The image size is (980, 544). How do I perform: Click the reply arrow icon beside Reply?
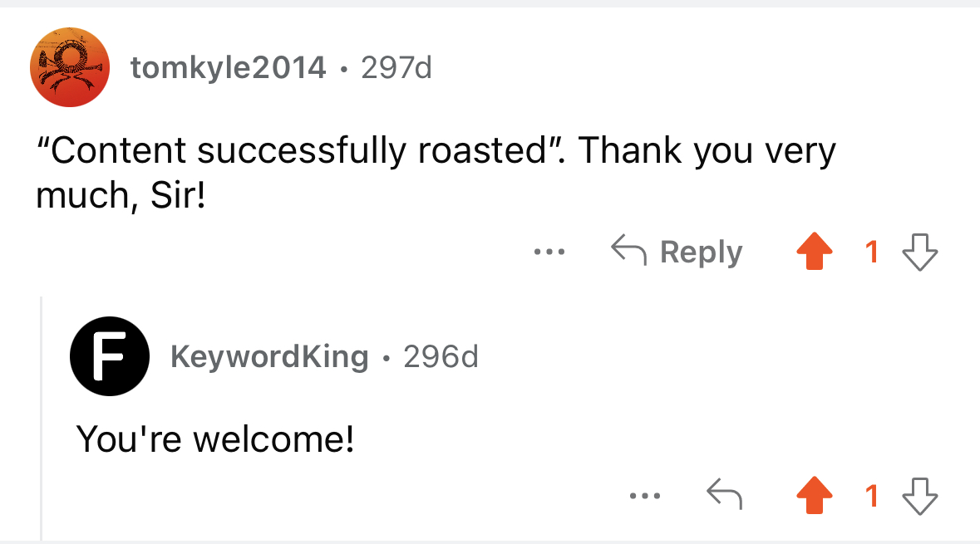click(x=628, y=250)
